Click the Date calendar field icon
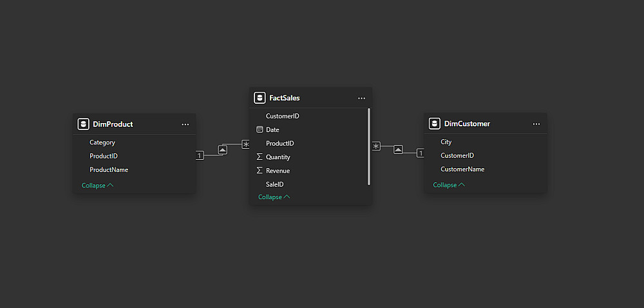Screen dimensions: 644x308 260,130
